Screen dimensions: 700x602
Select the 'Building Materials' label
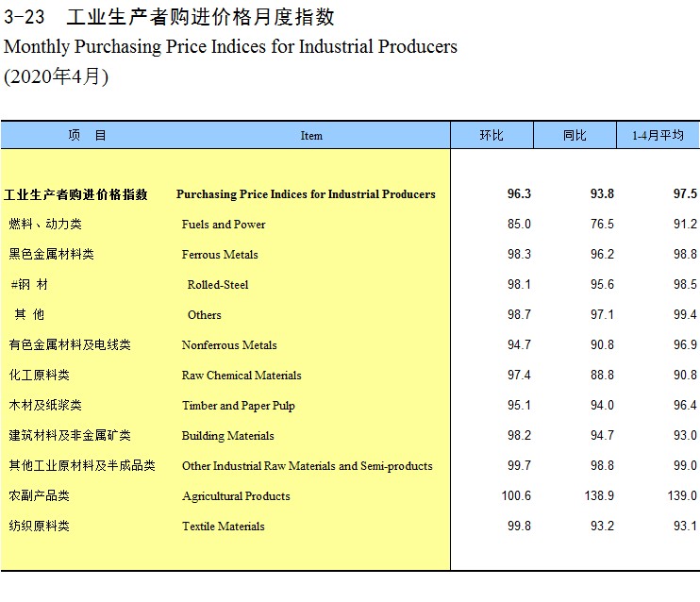(227, 436)
